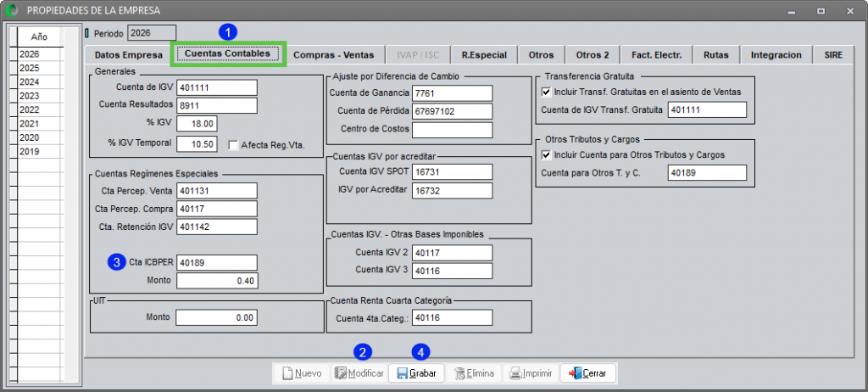Click the ICBPER Monto field with 0.40

point(216,281)
